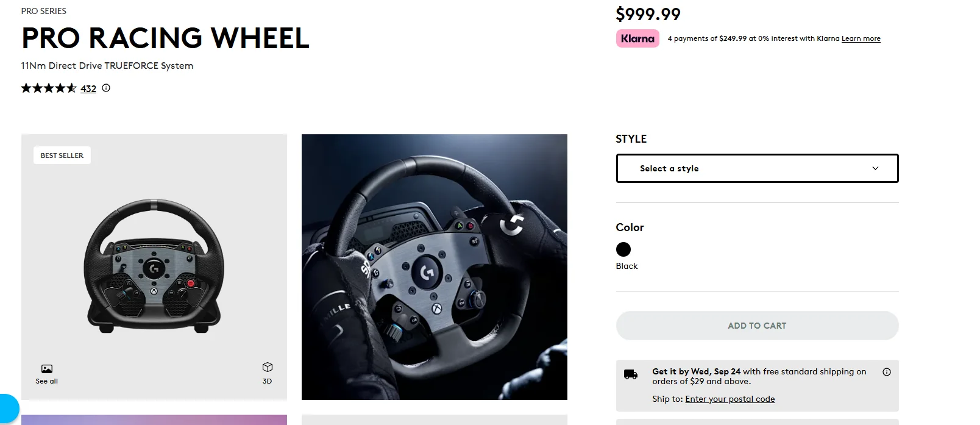Click the purple gradient image below gallery
This screenshot has height=425, width=980.
(154, 420)
